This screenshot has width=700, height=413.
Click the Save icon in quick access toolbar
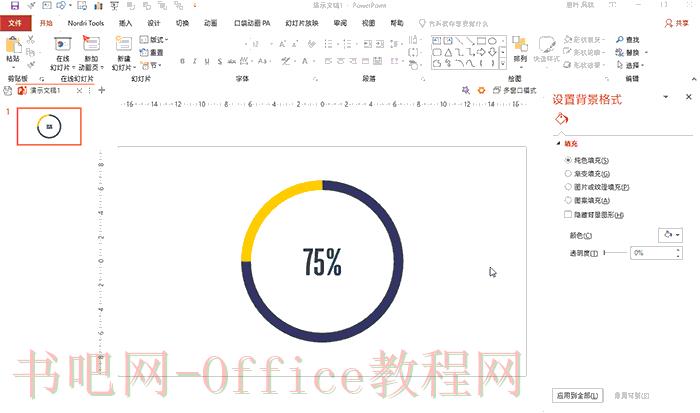point(15,5)
